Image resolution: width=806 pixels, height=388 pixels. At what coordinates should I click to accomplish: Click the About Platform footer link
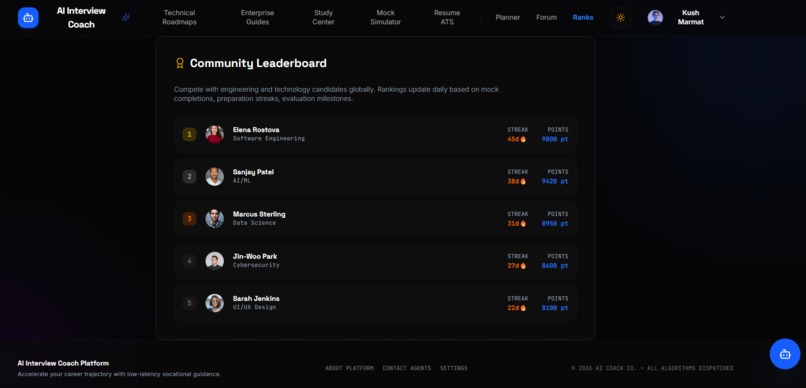coord(350,368)
